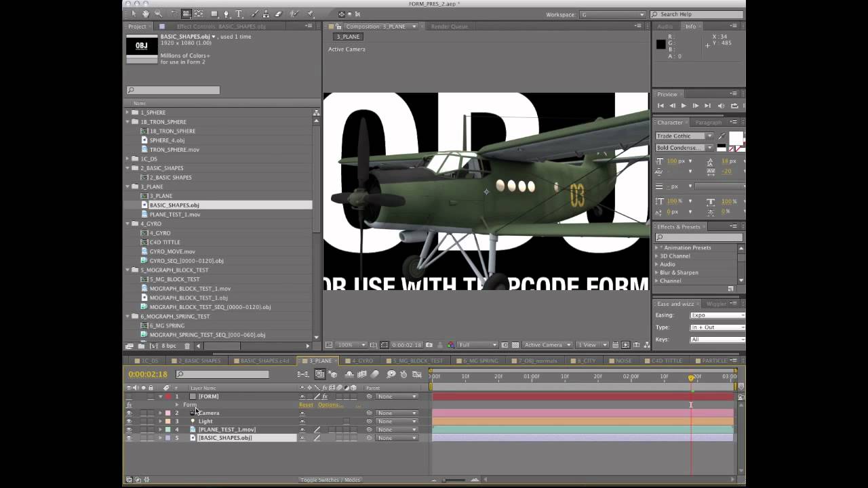Toggle loop option in Preview panel
This screenshot has height=488, width=868.
click(734, 106)
